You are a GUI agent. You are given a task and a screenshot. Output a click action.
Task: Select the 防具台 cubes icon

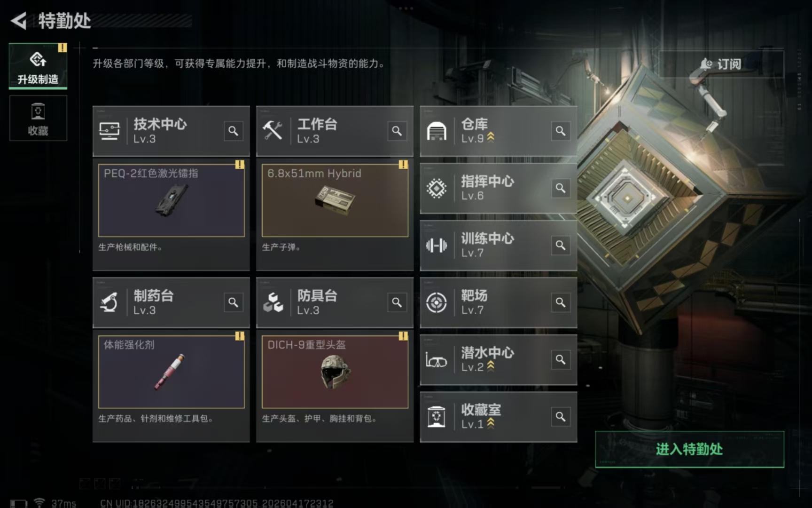(273, 302)
